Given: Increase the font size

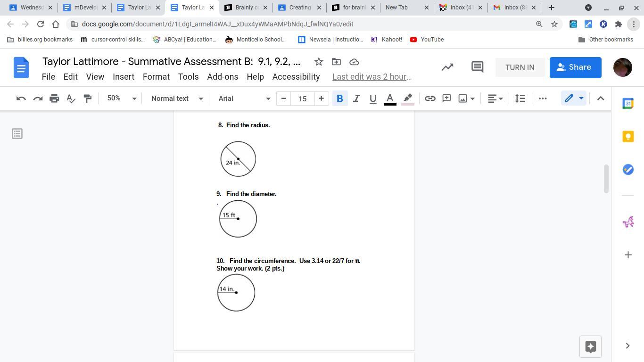Looking at the screenshot, I should click(321, 99).
